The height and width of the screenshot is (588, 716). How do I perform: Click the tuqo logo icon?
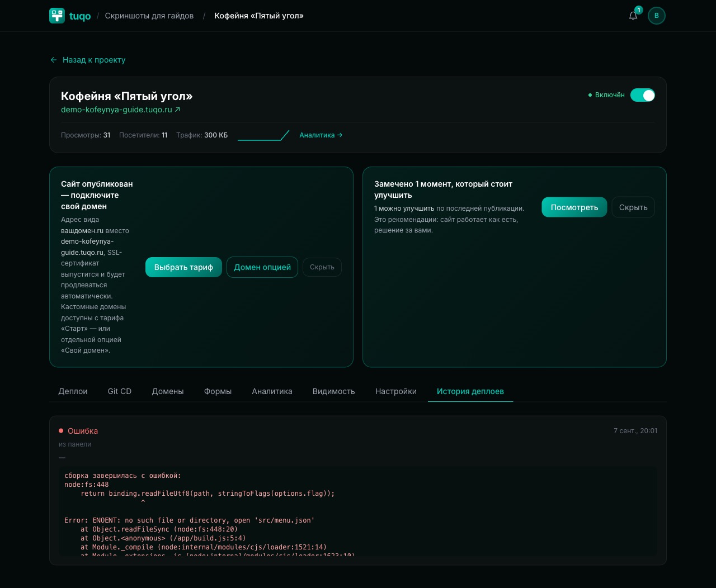coord(57,16)
